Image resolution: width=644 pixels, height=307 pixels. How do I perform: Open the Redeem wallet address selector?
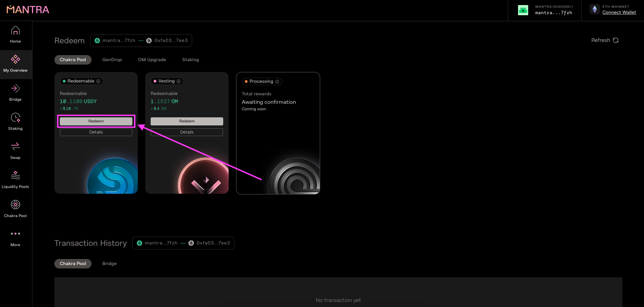[141, 41]
